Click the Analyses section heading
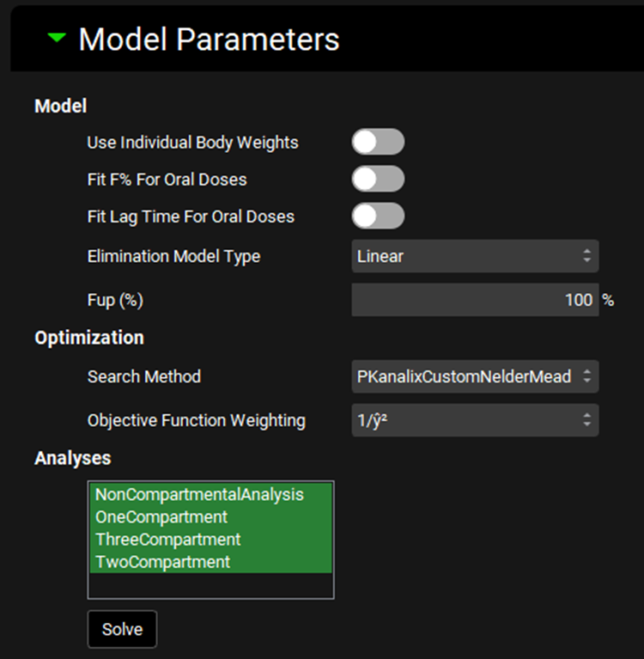Image resolution: width=644 pixels, height=659 pixels. pyautogui.click(x=72, y=459)
